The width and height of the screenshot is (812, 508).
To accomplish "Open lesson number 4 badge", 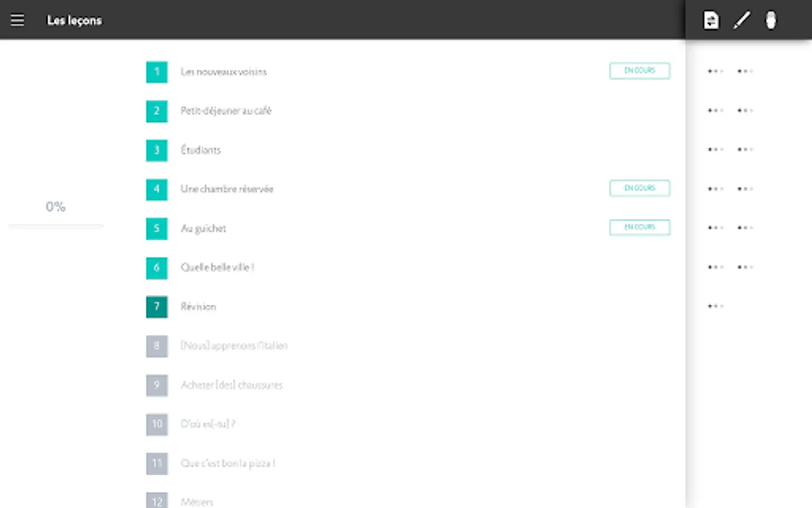I will click(x=157, y=189).
